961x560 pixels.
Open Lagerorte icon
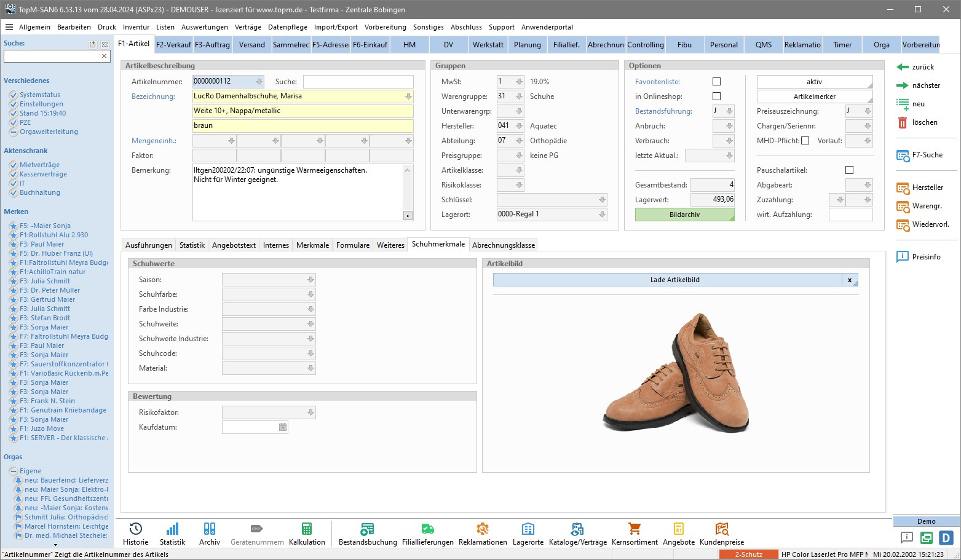528,529
